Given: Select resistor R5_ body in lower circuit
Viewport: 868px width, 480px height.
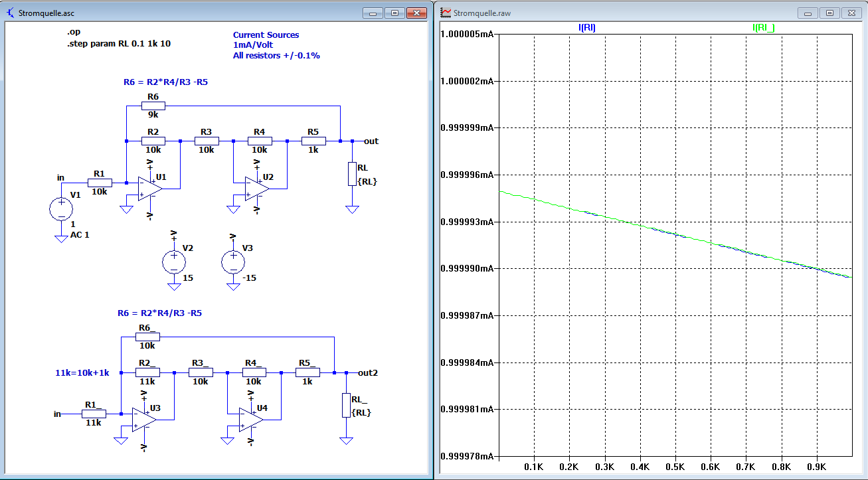Looking at the screenshot, I should tap(307, 372).
